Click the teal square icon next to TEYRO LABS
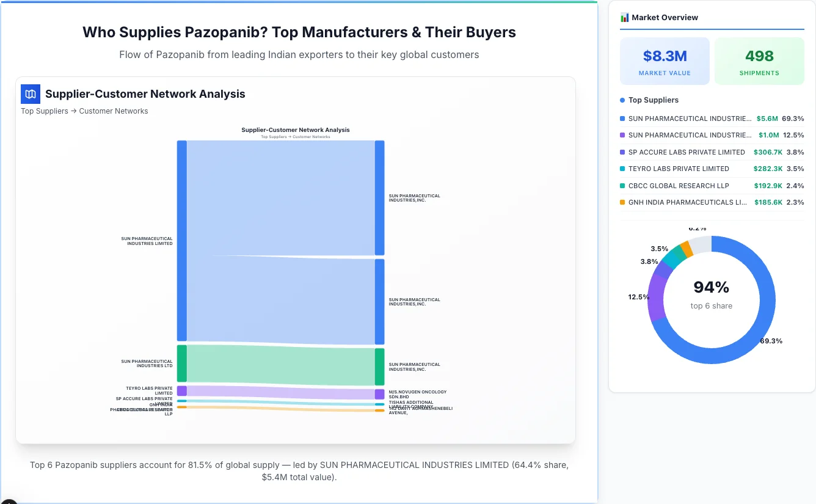The width and height of the screenshot is (816, 504). coord(624,169)
